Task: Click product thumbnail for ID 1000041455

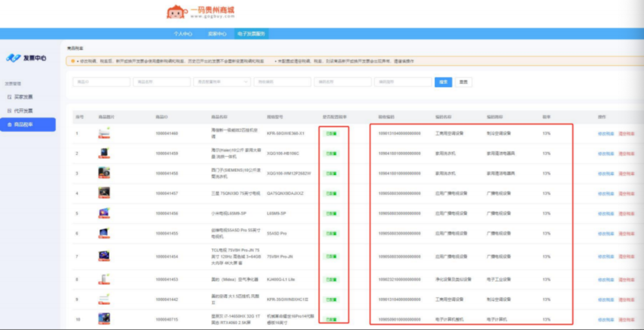Action: (x=104, y=233)
